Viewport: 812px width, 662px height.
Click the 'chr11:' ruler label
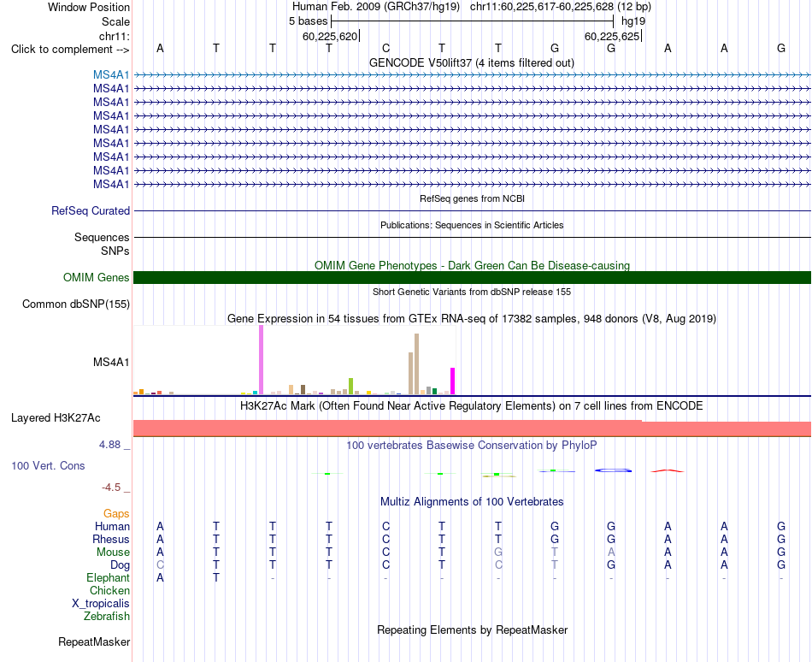click(115, 36)
